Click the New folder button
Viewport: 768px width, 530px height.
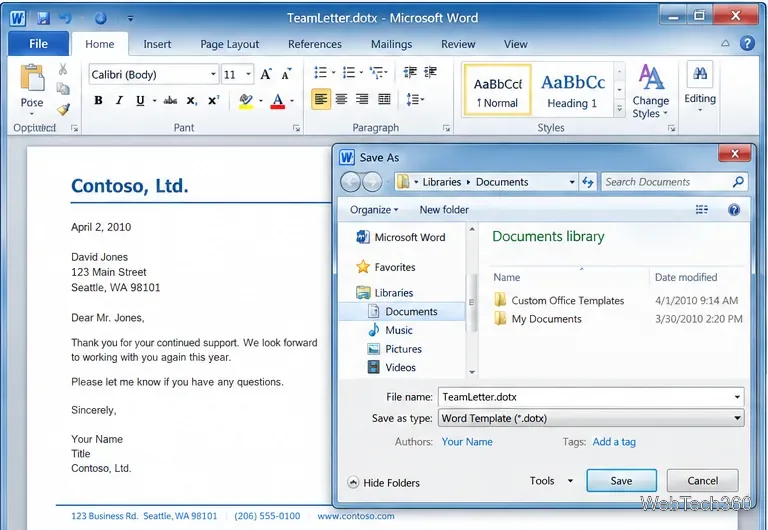pyautogui.click(x=444, y=210)
